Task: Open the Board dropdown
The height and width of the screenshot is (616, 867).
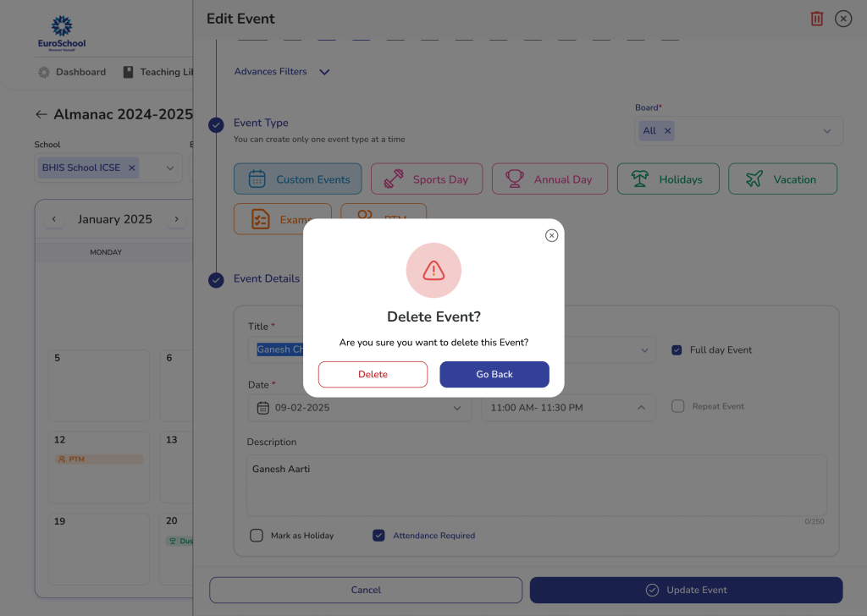Action: [x=826, y=130]
